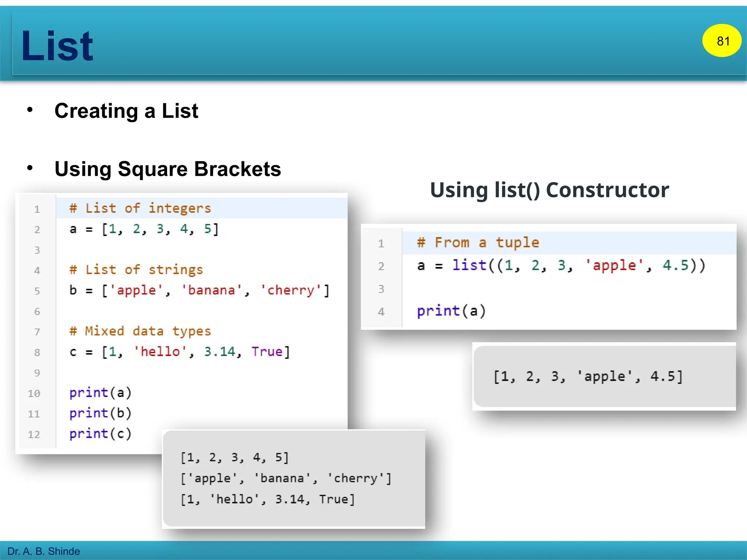Click the 'print(b)' statement

[100, 413]
